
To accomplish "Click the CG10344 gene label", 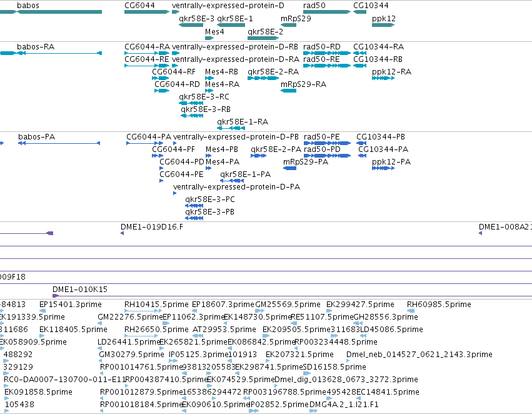I will (371, 6).
